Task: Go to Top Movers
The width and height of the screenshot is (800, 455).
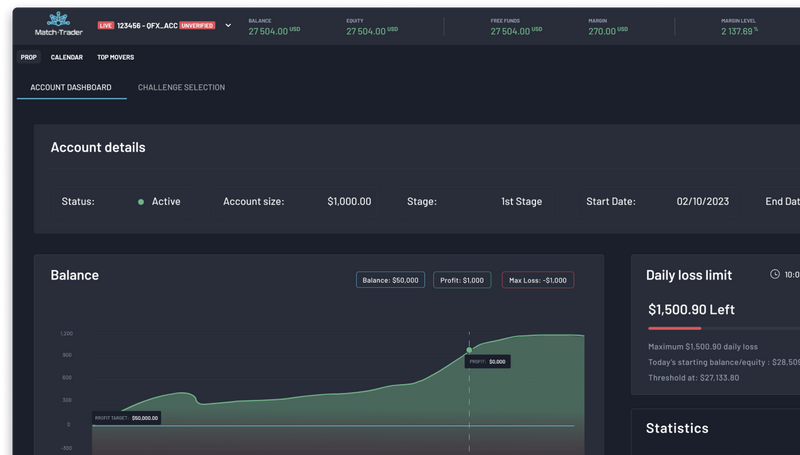Action: pyautogui.click(x=117, y=58)
